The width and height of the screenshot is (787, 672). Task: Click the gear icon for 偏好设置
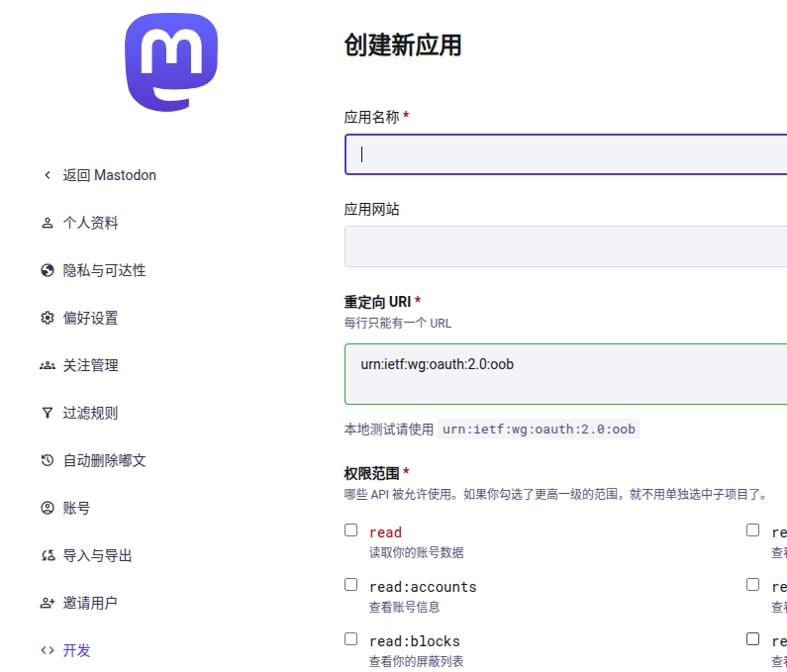coord(47,318)
